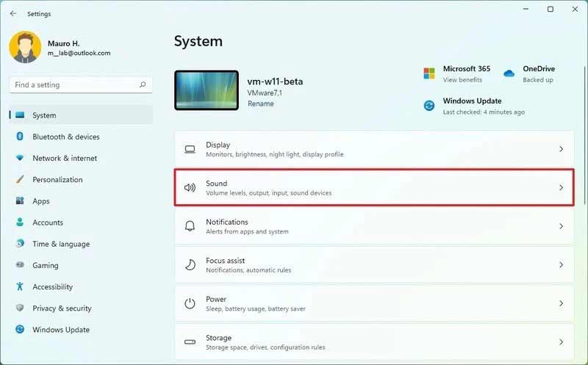Open Storage settings label

pos(218,338)
